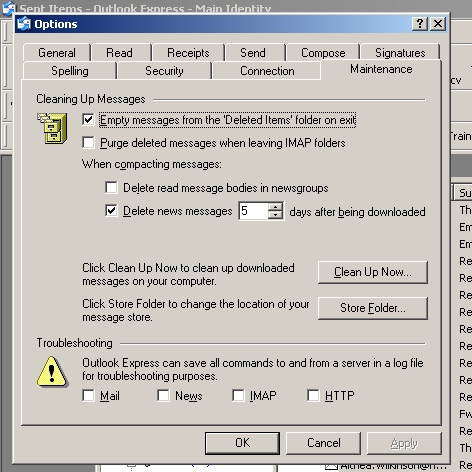Open the Store Folder dialog
Screen dimensions: 472x472
point(373,308)
